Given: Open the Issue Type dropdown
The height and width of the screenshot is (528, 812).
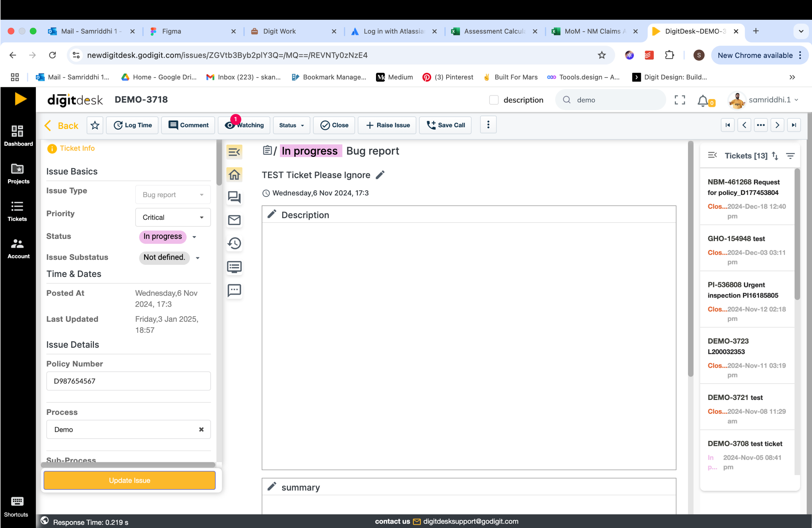Looking at the screenshot, I should (x=173, y=194).
